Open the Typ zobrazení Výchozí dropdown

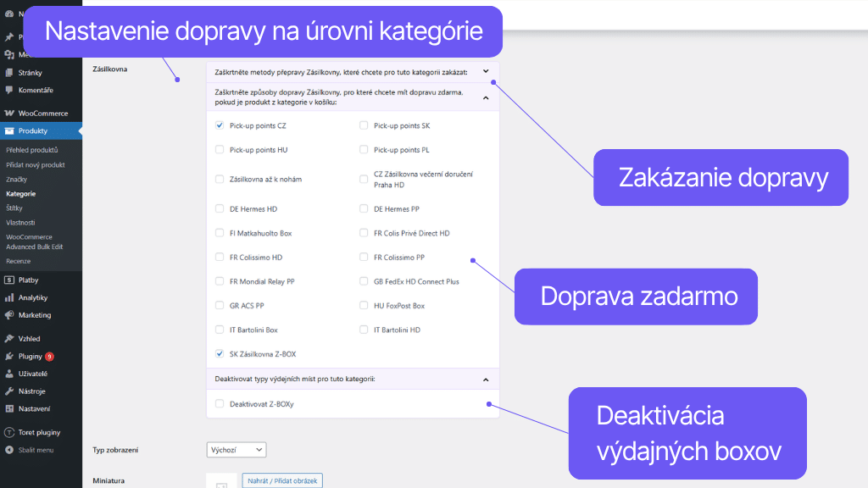236,450
